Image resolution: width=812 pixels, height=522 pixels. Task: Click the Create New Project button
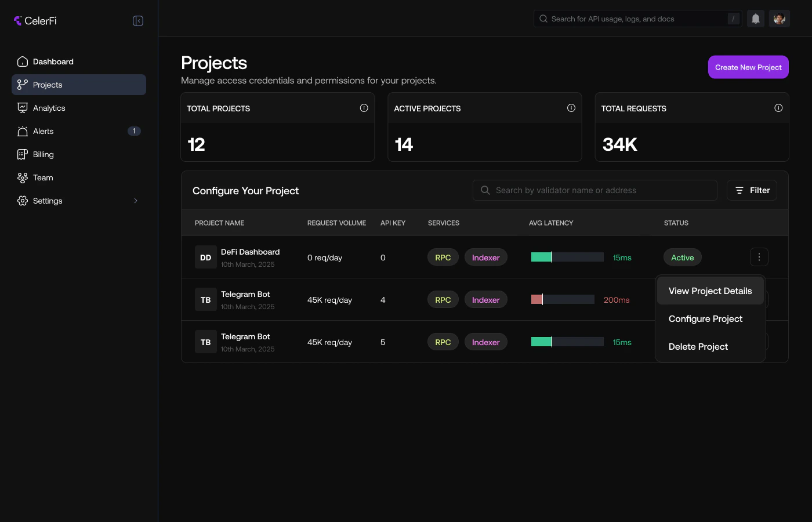click(x=748, y=67)
